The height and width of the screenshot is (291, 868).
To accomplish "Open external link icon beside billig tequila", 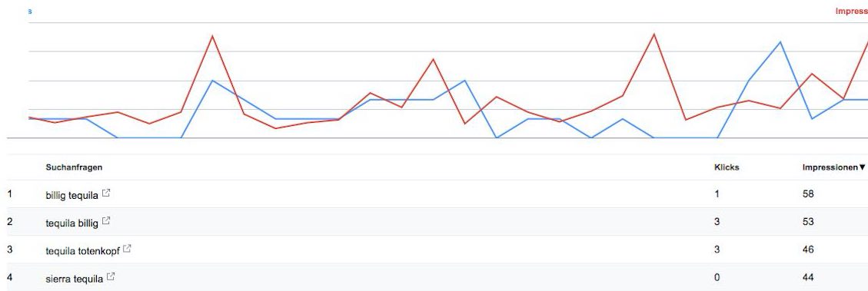I will tap(106, 193).
